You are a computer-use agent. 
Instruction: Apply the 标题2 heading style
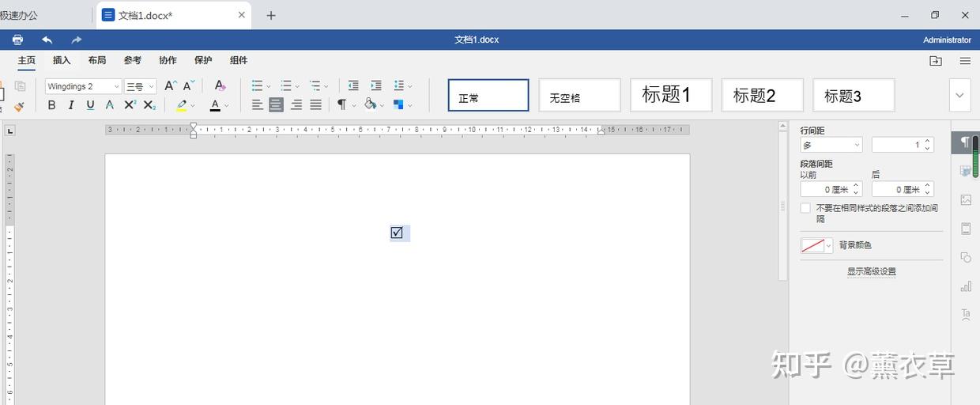[x=763, y=95]
